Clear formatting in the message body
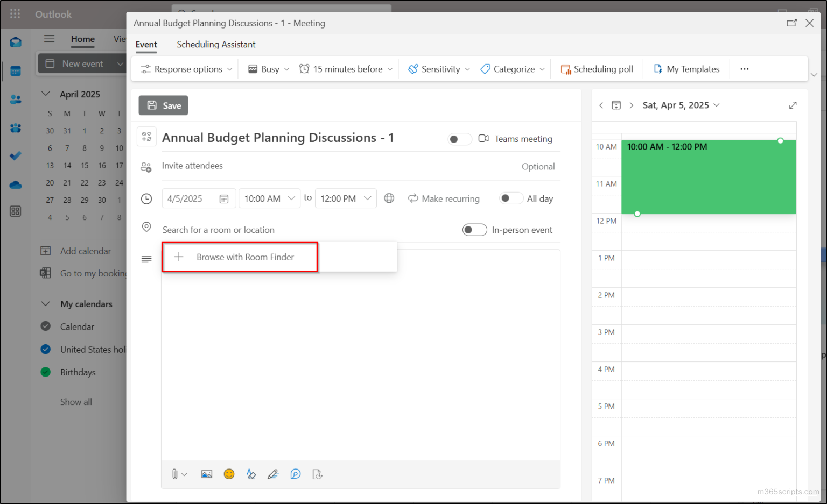Image resolution: width=827 pixels, height=504 pixels. [x=251, y=474]
